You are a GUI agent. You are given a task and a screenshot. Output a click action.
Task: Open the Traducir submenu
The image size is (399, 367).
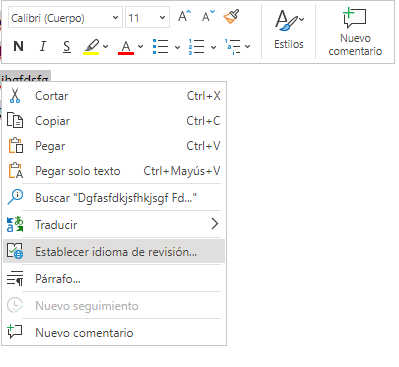tap(114, 225)
